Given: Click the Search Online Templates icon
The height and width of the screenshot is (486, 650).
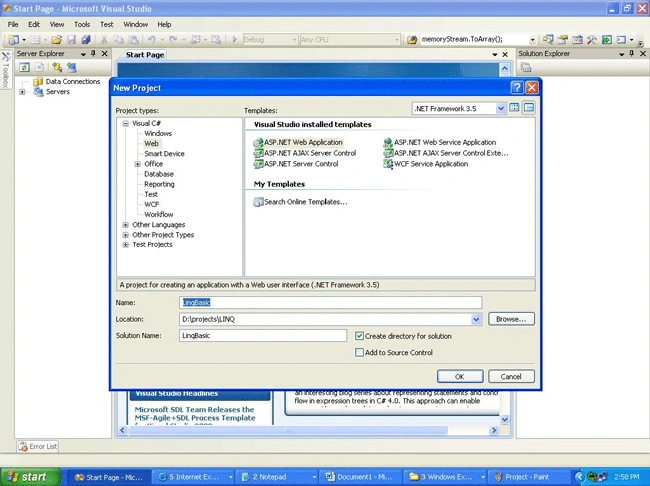Looking at the screenshot, I should click(258, 202).
